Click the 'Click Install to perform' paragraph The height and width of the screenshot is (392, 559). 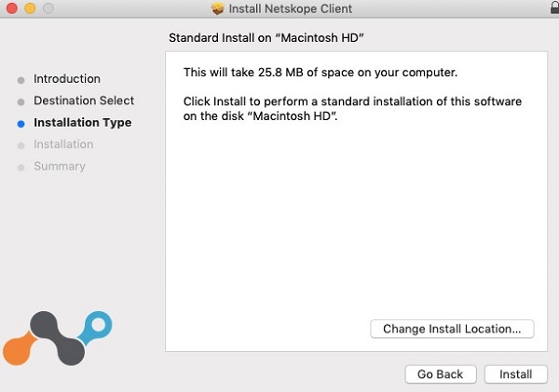pyautogui.click(x=352, y=107)
